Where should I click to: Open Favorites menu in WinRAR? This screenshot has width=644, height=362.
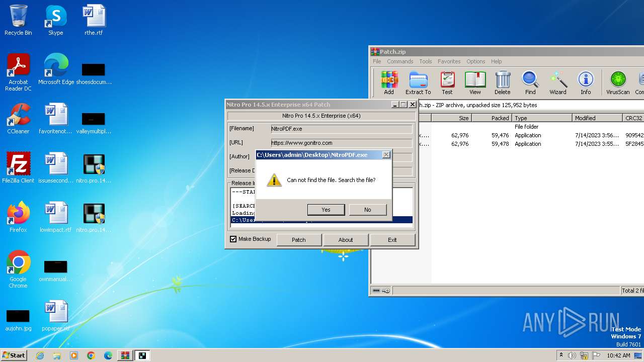coord(449,61)
